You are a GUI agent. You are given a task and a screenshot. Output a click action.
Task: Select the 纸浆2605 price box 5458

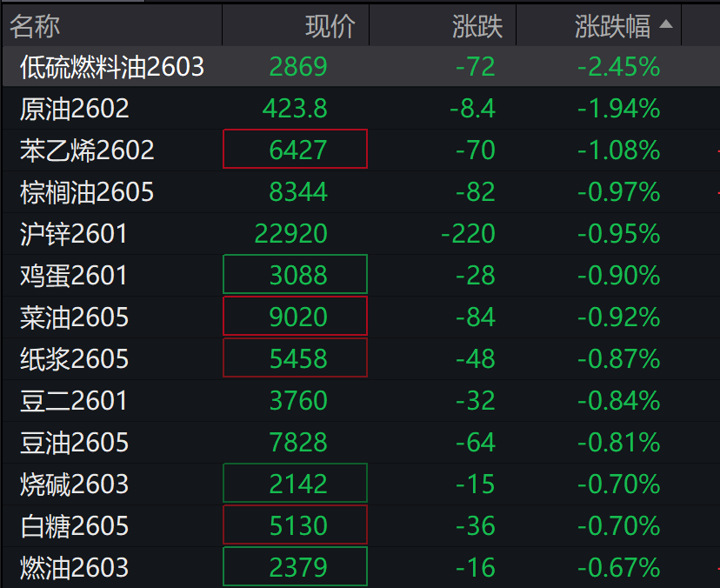pyautogui.click(x=296, y=358)
